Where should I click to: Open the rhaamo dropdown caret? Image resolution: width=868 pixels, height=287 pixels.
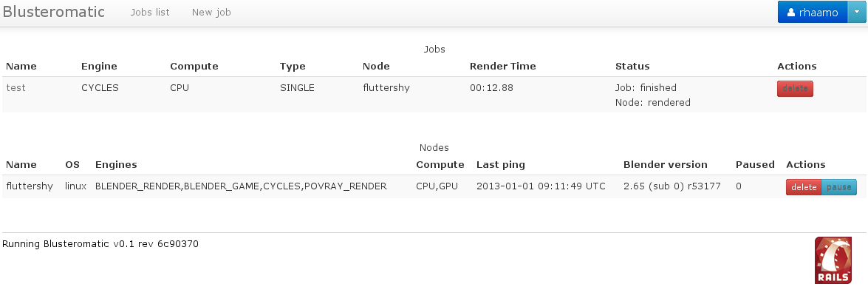pyautogui.click(x=856, y=12)
